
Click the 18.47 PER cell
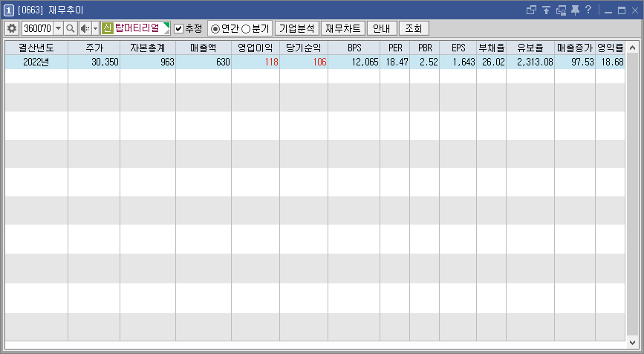395,62
